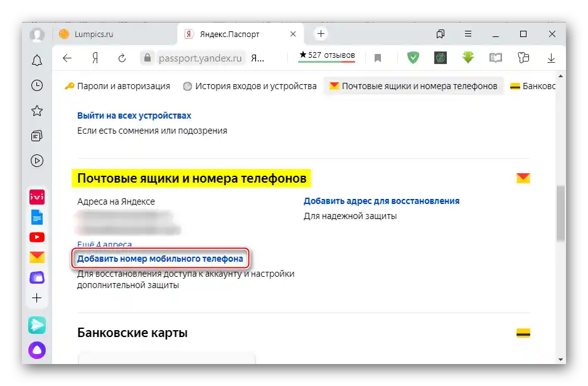
Task: Click Адреса на Яндексе label
Action: click(116, 201)
